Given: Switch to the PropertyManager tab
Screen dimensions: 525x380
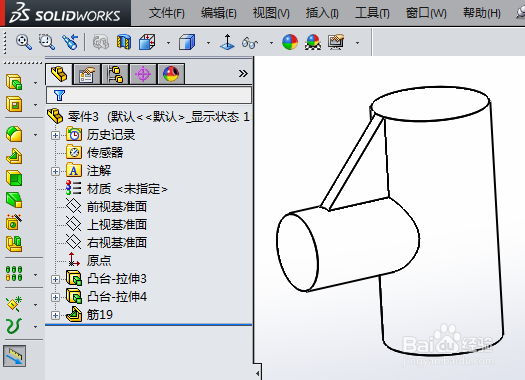Looking at the screenshot, I should coord(87,74).
